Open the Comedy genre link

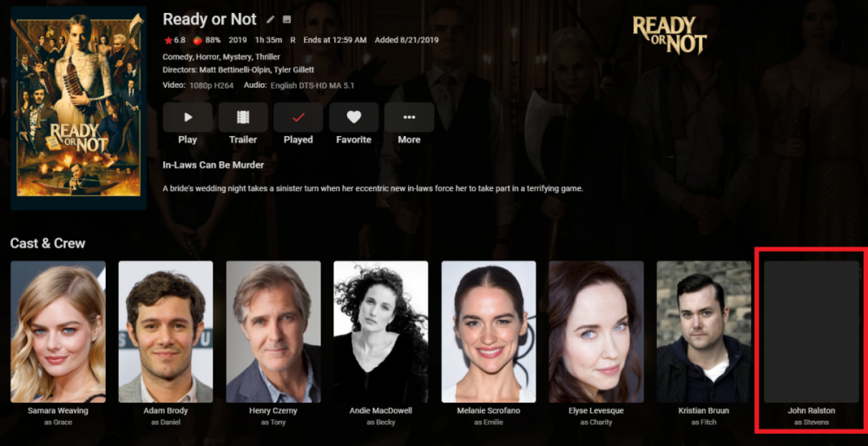coord(176,57)
